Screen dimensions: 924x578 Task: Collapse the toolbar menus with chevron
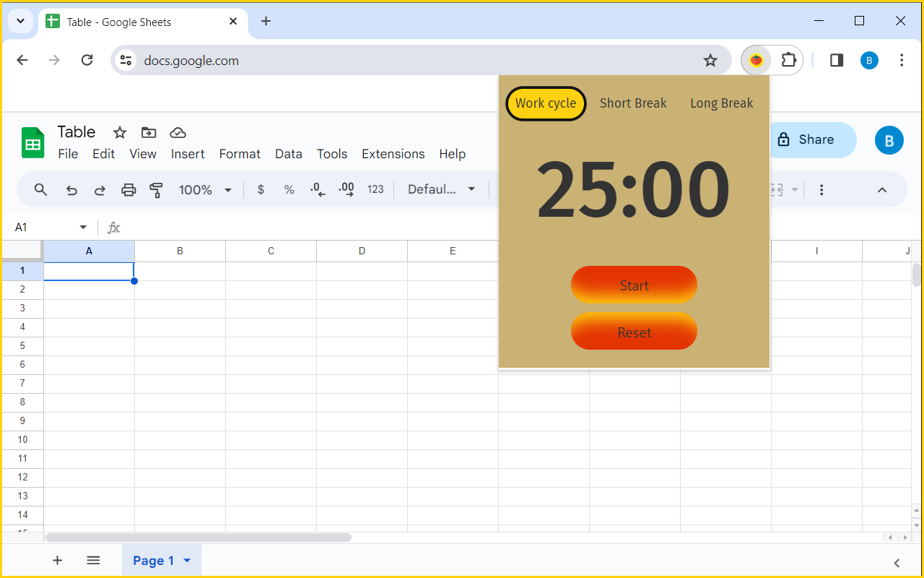click(x=882, y=190)
